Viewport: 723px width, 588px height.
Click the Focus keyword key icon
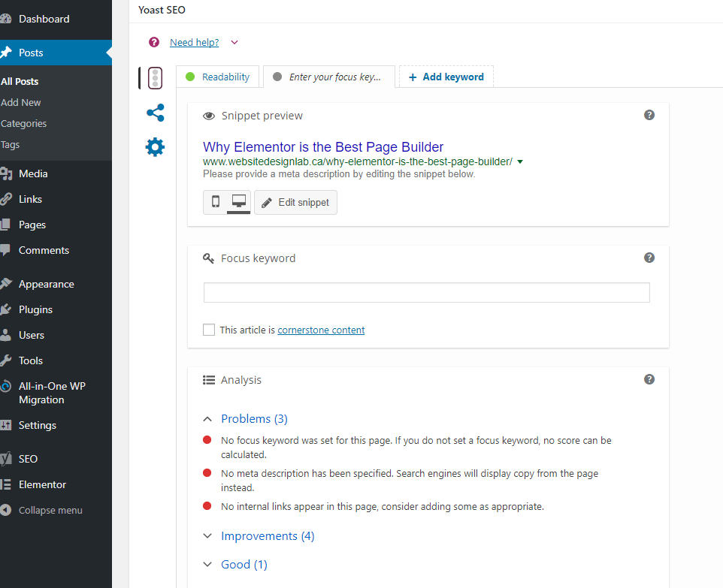(x=208, y=258)
